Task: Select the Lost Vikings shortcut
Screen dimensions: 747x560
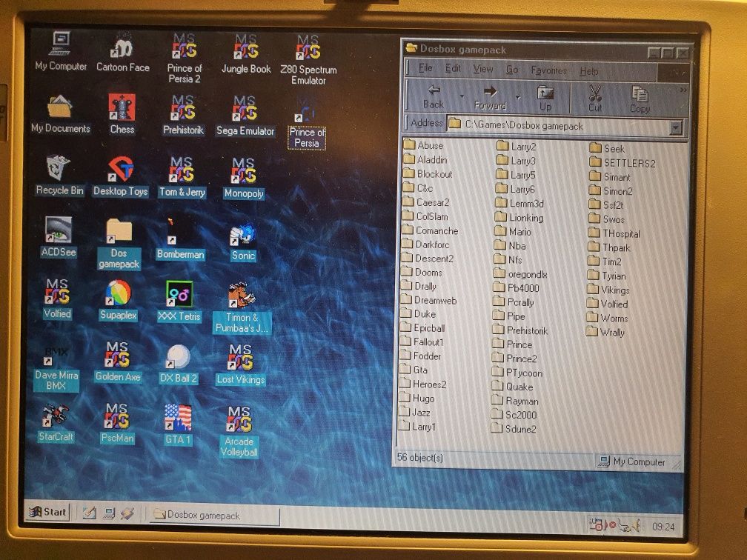Action: 240,364
